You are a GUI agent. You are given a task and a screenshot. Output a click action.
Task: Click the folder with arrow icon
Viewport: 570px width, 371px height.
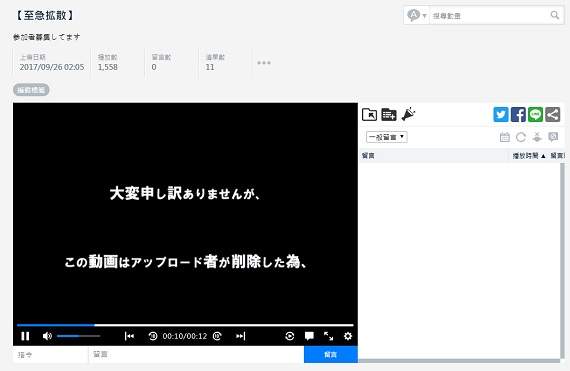coord(370,115)
